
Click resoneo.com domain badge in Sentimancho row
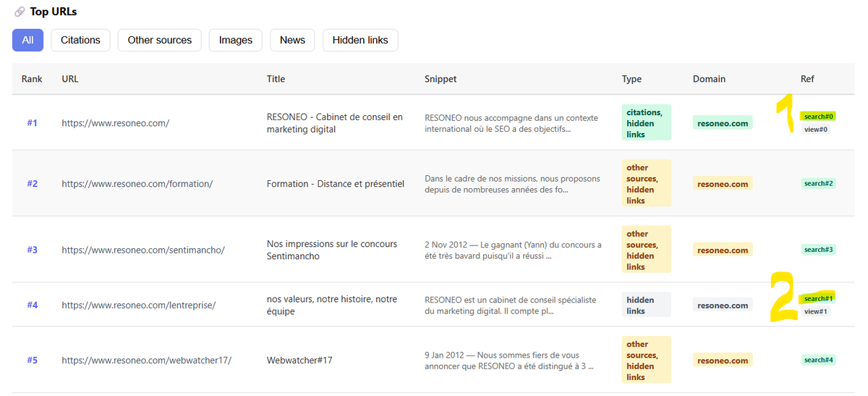pyautogui.click(x=723, y=250)
